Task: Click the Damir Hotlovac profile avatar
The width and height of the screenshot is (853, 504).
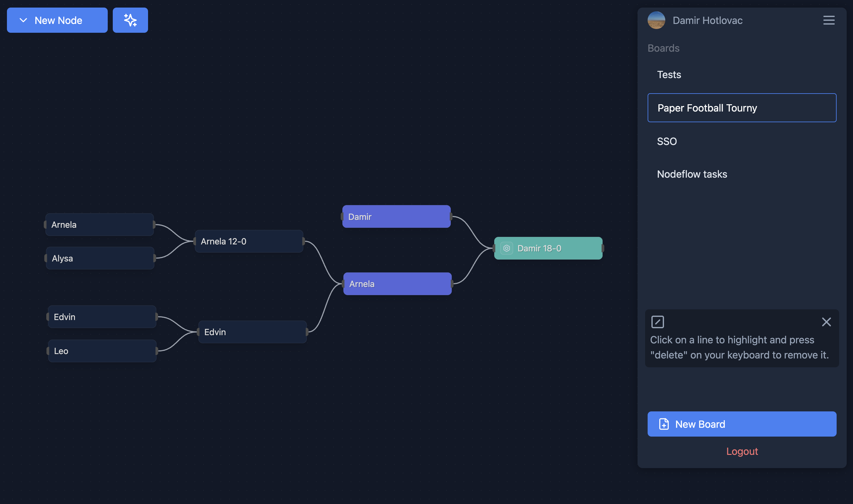Action: tap(656, 20)
